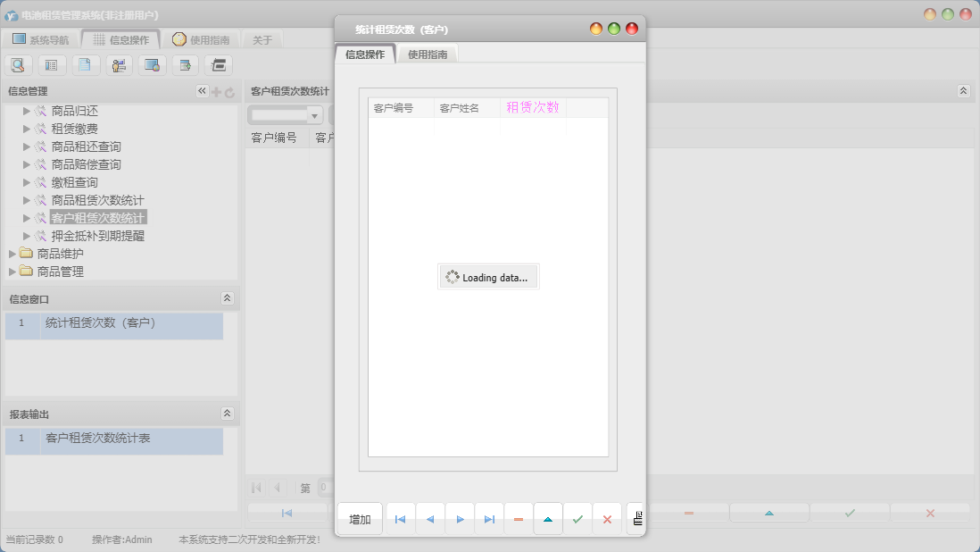Click the green checkmark save icon in dialog
The height and width of the screenshot is (552, 980).
[577, 519]
